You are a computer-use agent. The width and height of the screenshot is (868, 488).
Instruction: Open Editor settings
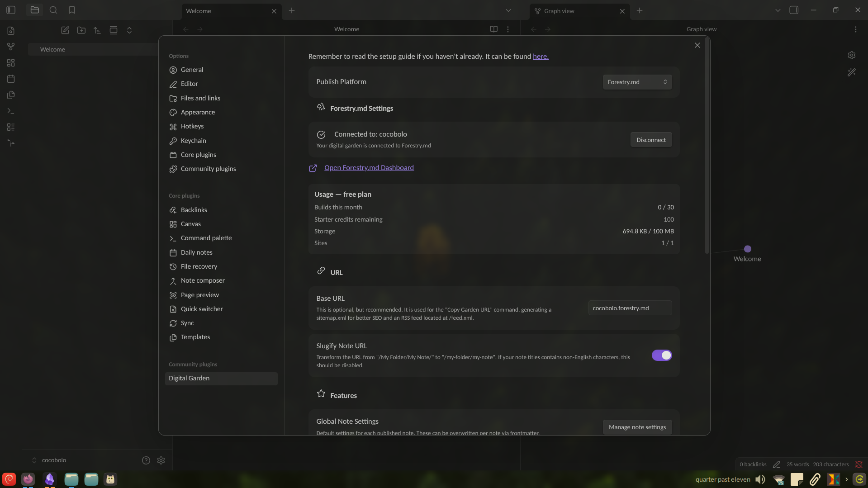[x=221, y=84]
